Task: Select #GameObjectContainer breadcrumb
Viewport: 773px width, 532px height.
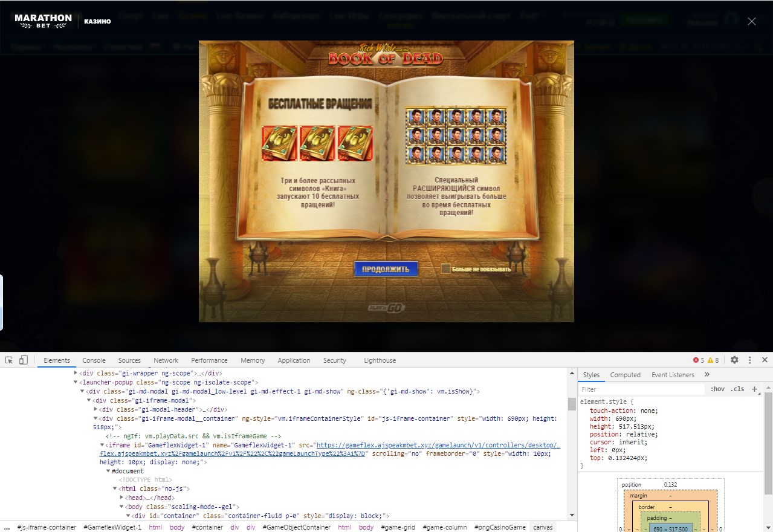Action: click(296, 527)
